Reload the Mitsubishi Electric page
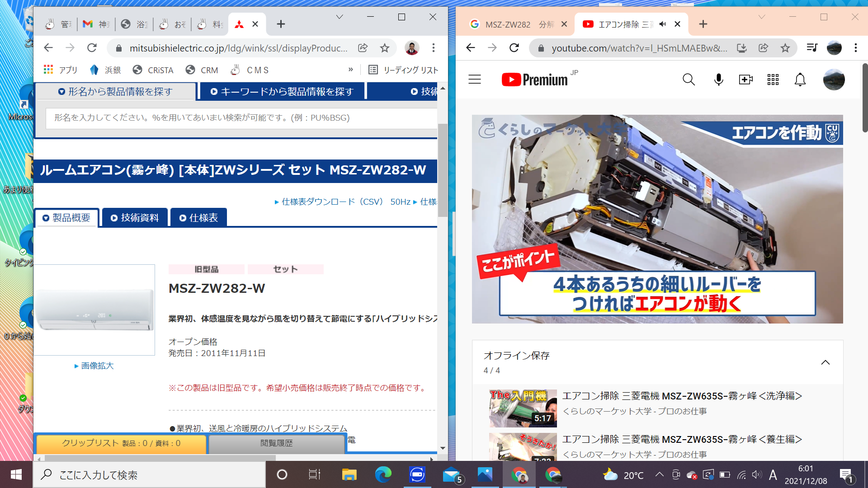Viewport: 868px width, 488px height. (x=92, y=48)
